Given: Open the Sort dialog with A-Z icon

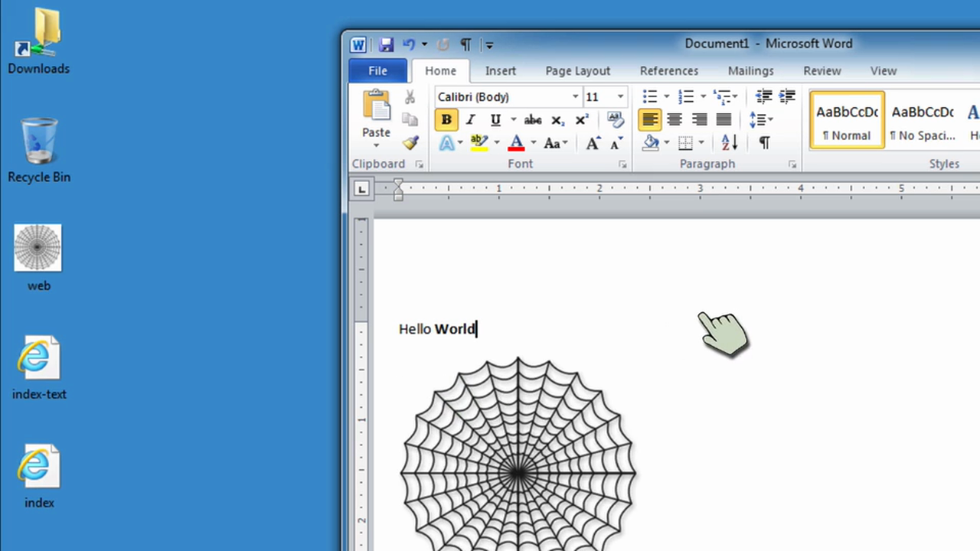Looking at the screenshot, I should pyautogui.click(x=729, y=142).
